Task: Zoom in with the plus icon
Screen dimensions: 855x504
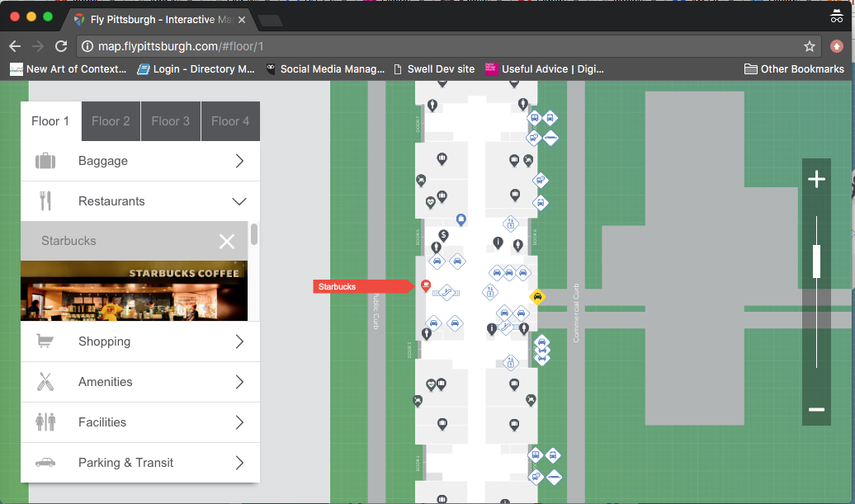Action: click(x=816, y=180)
